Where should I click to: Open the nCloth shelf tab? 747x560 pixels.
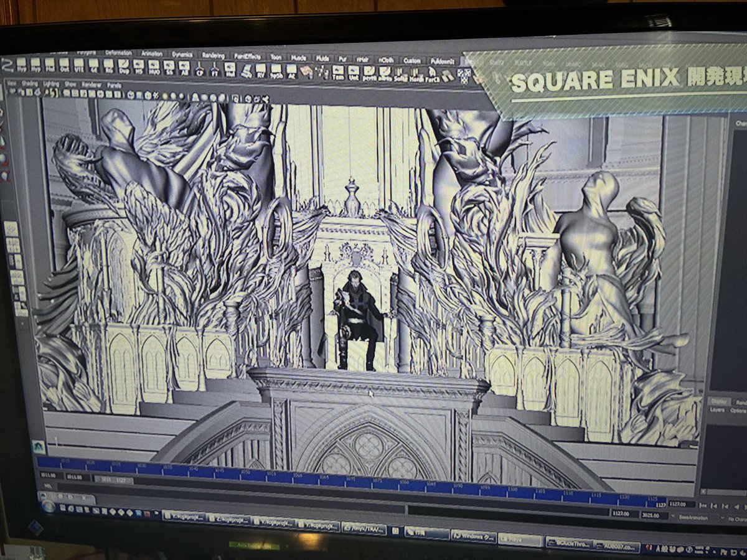(386, 60)
